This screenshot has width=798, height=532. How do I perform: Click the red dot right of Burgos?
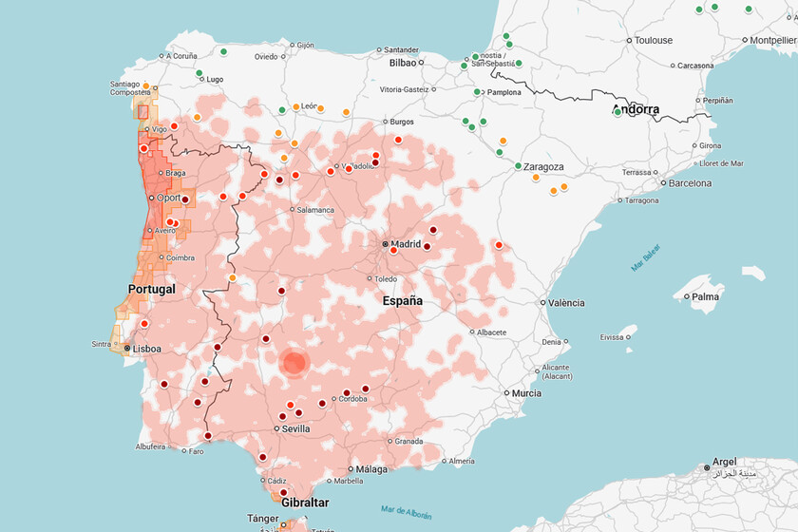(x=398, y=139)
